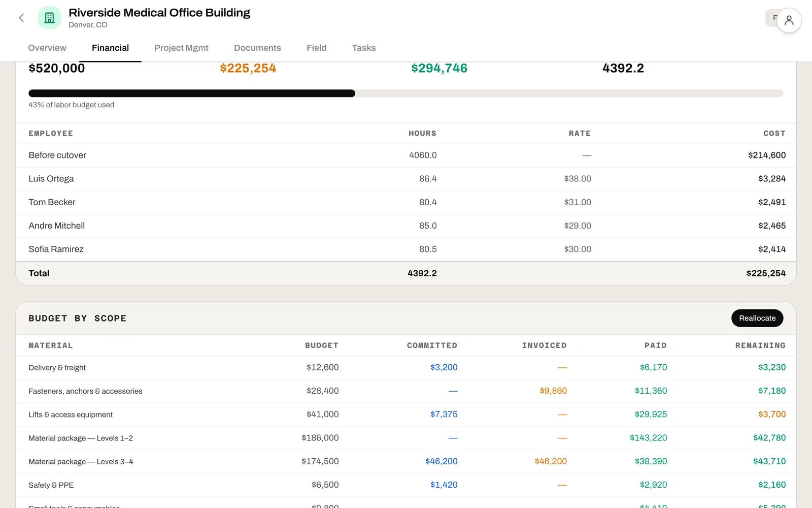
Task: Select the Tom Becker employee row
Action: click(406, 202)
